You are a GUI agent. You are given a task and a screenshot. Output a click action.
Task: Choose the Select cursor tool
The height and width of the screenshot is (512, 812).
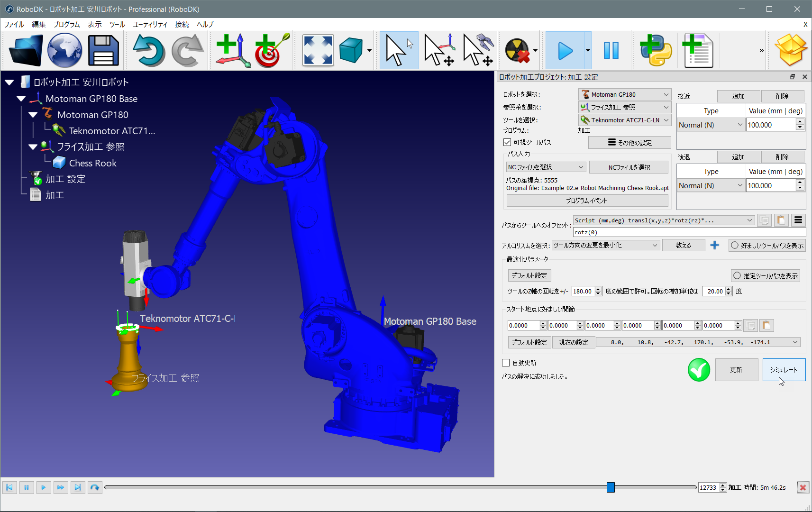[x=399, y=50]
